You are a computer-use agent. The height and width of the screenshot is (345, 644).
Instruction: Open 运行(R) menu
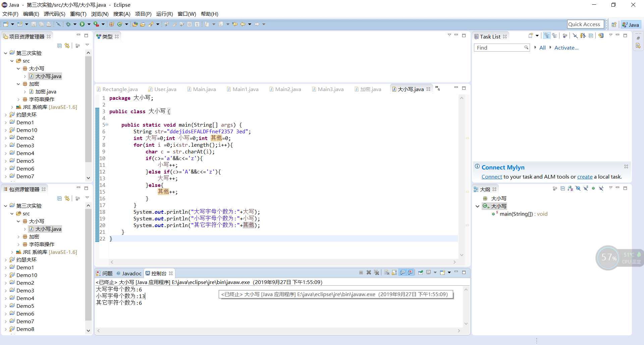[164, 14]
